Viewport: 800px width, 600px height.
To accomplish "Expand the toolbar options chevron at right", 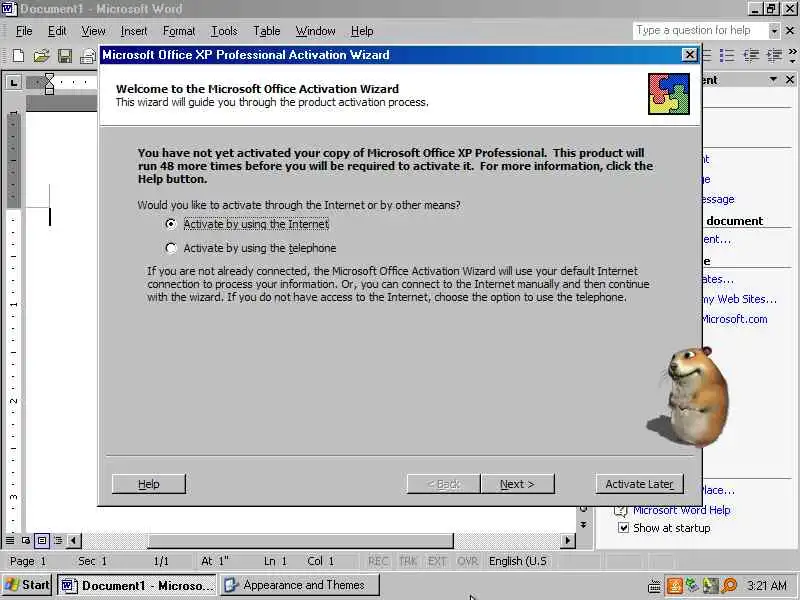I will (792, 55).
